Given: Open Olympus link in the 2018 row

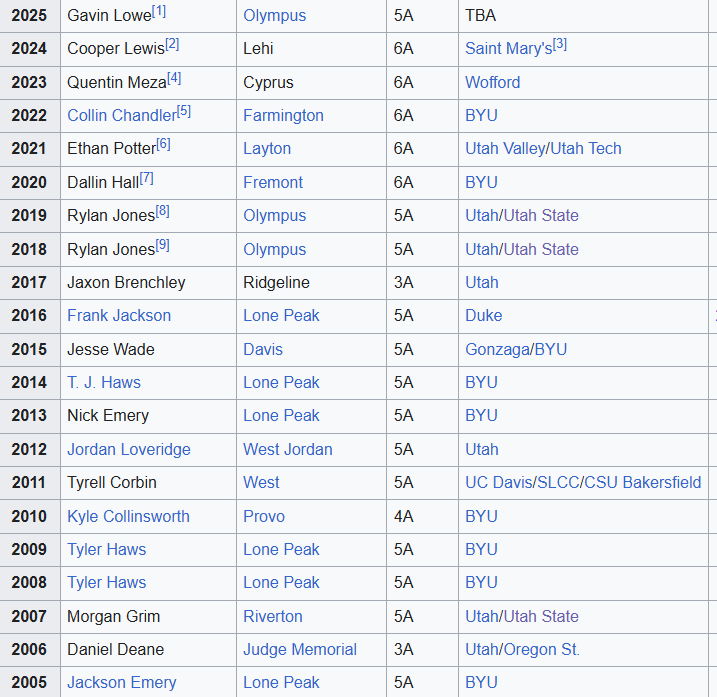Looking at the screenshot, I should [x=274, y=249].
